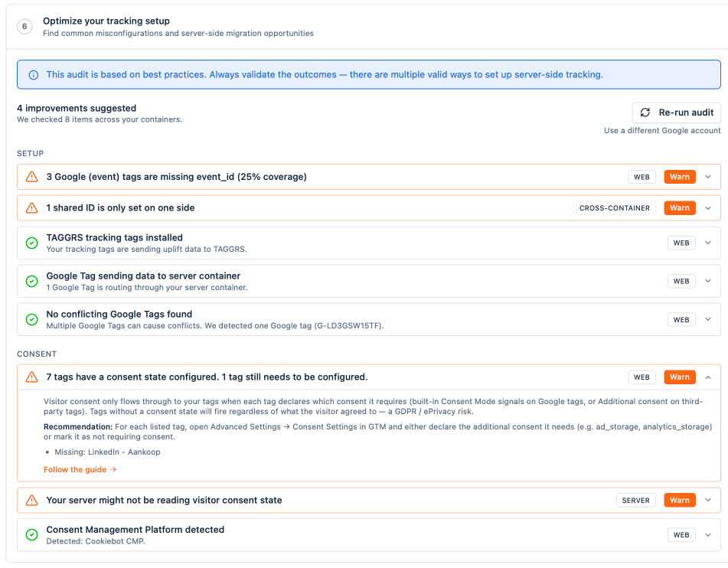Viewport: 728px width, 568px height.
Task: Click the blue audit best practices banner text
Action: click(325, 75)
